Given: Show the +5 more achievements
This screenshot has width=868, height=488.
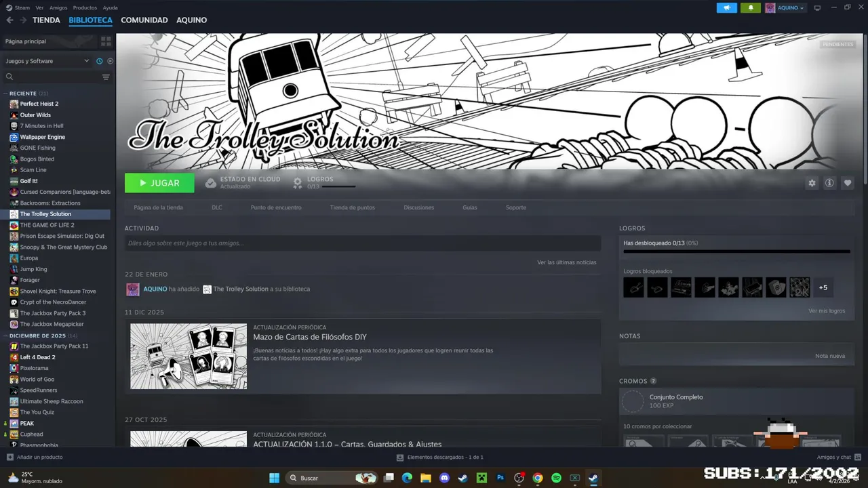Looking at the screenshot, I should [x=823, y=287].
